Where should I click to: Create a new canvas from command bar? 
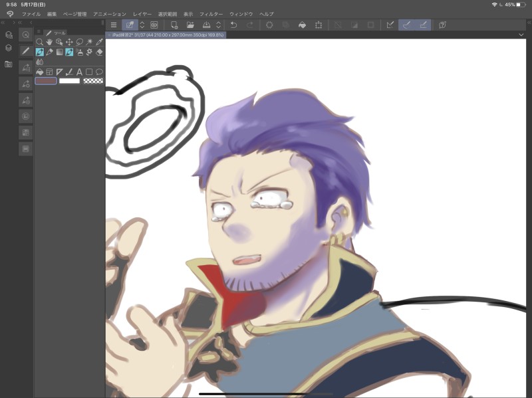click(x=174, y=25)
